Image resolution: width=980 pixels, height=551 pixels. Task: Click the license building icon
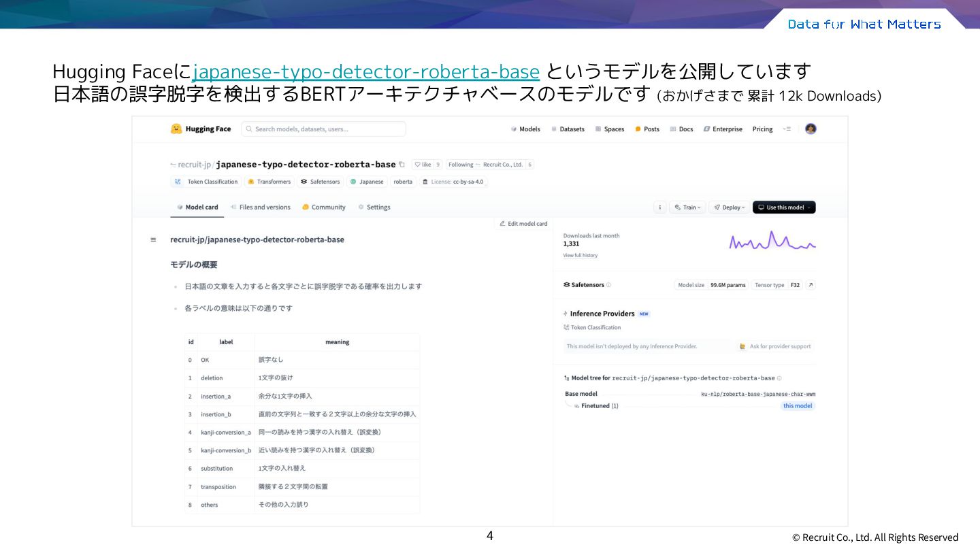tap(425, 182)
